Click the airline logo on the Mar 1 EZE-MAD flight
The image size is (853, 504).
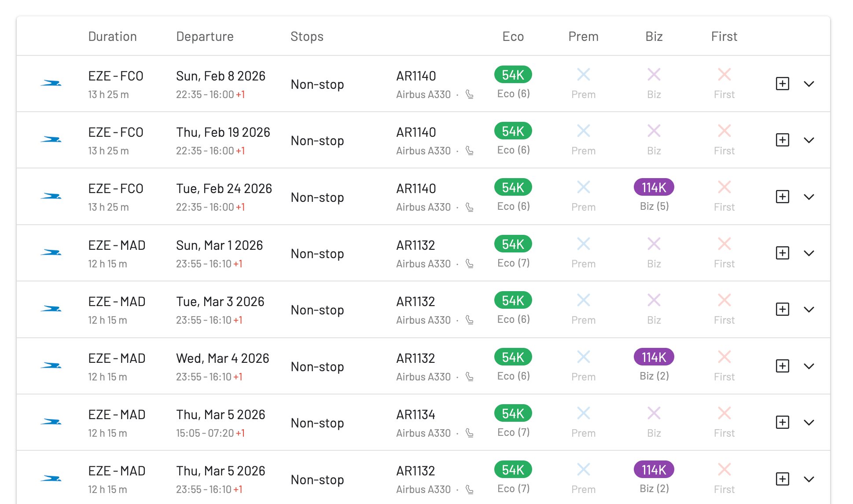coord(51,252)
